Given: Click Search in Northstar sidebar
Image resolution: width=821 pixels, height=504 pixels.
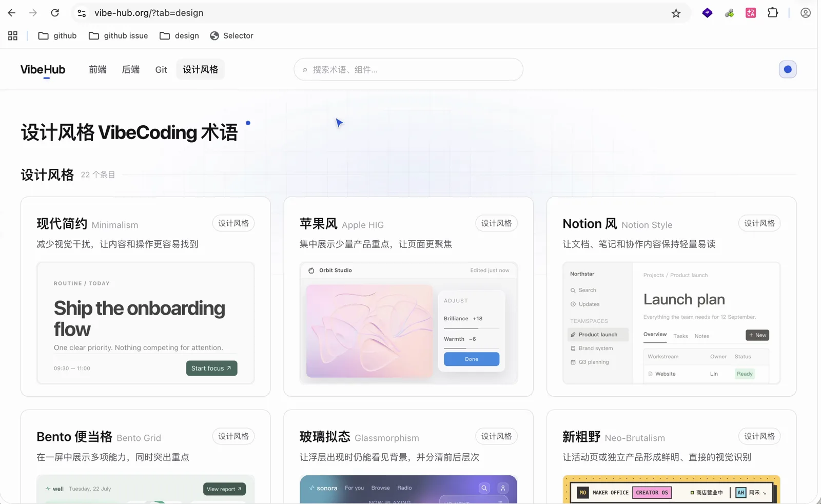Looking at the screenshot, I should click(x=583, y=290).
